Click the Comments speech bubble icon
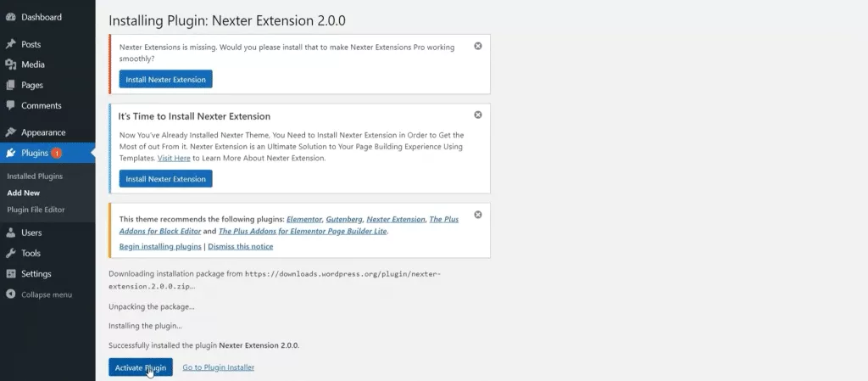 click(10, 105)
